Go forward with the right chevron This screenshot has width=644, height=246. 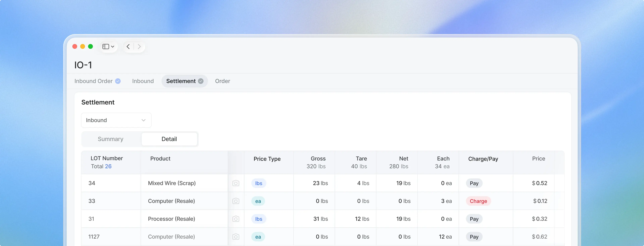coord(139,47)
